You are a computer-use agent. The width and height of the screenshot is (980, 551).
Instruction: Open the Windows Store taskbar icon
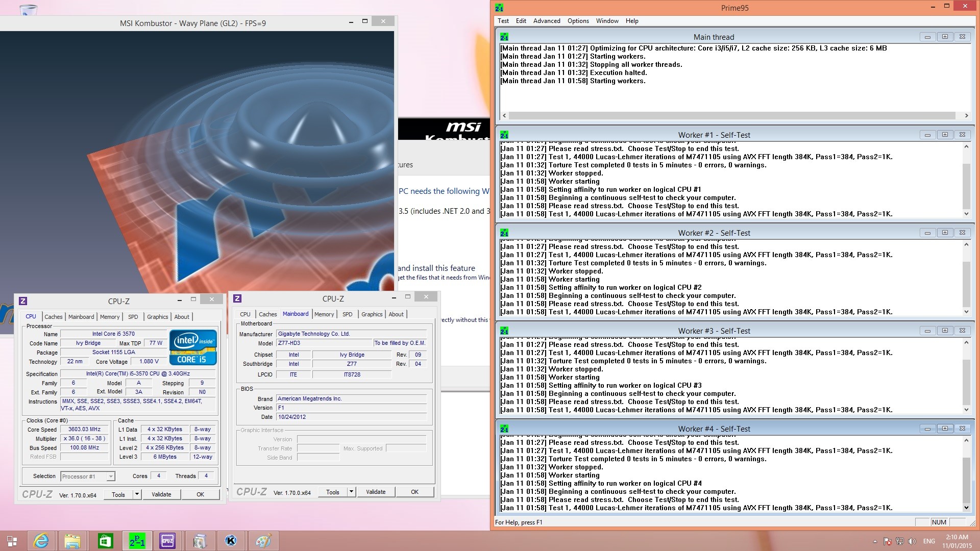coord(105,541)
